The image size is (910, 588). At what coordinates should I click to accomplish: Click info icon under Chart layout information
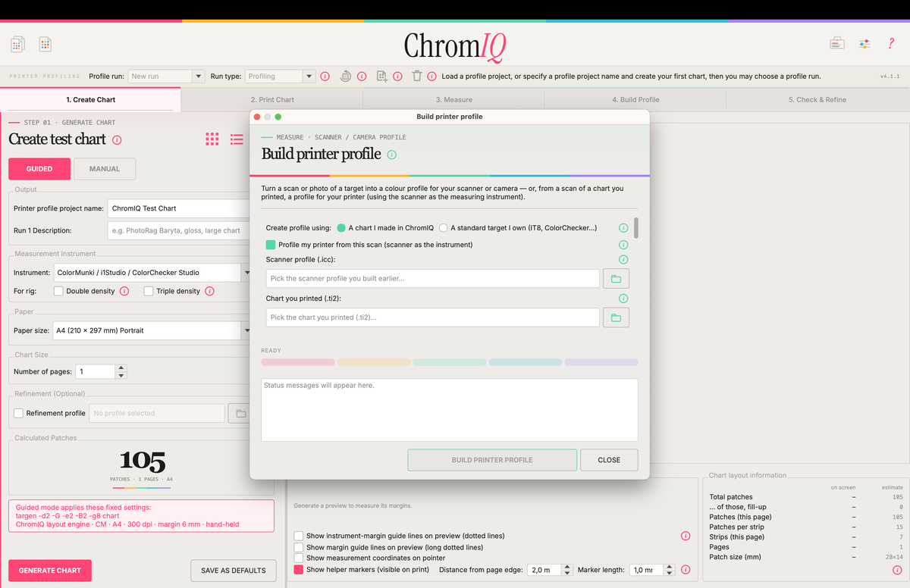(x=897, y=570)
